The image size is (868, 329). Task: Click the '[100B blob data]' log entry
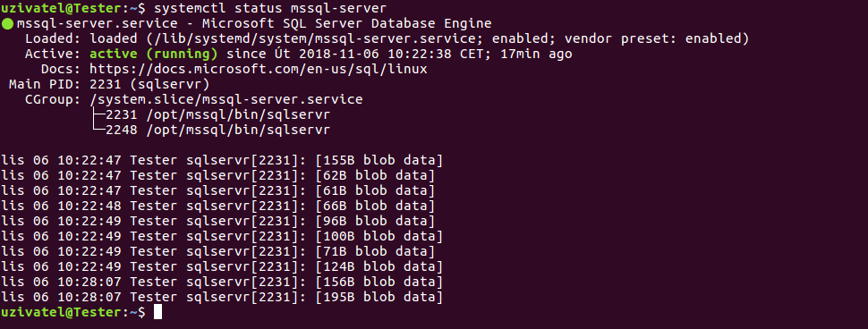[x=379, y=237]
